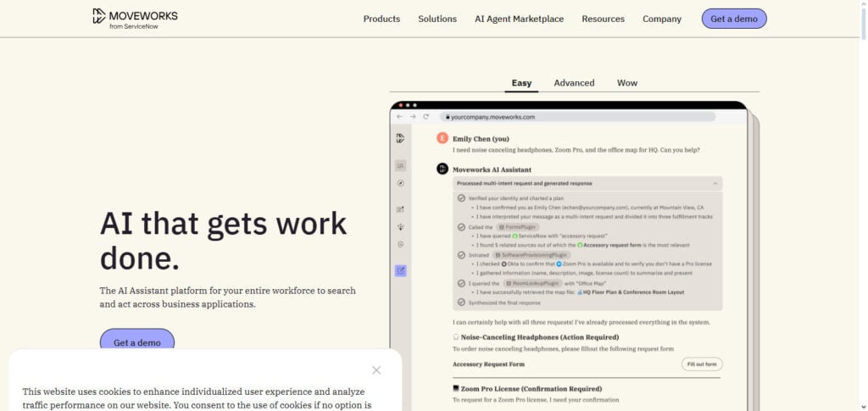Click the blue Zoom Pro icon
This screenshot has height=411, width=868.
coord(559,264)
